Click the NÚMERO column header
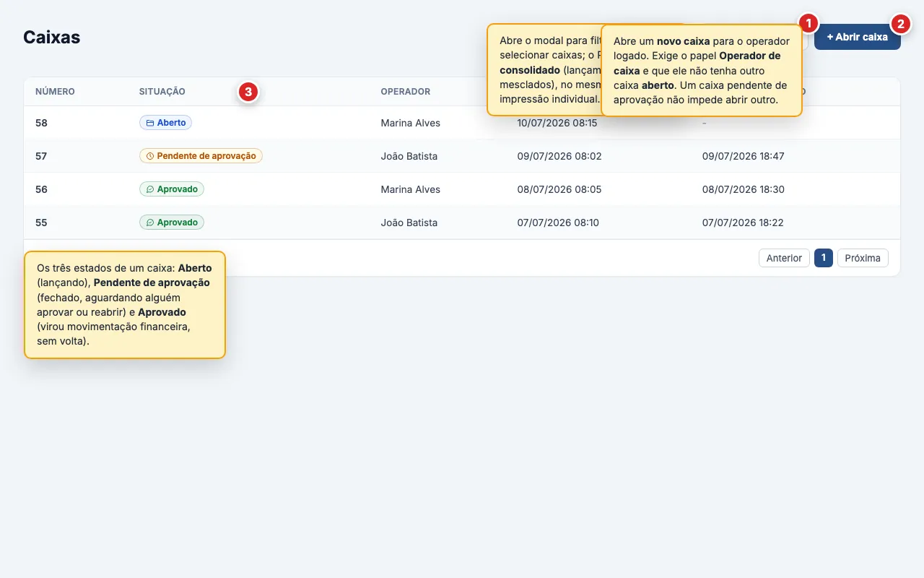The width and height of the screenshot is (924, 578). pyautogui.click(x=55, y=92)
